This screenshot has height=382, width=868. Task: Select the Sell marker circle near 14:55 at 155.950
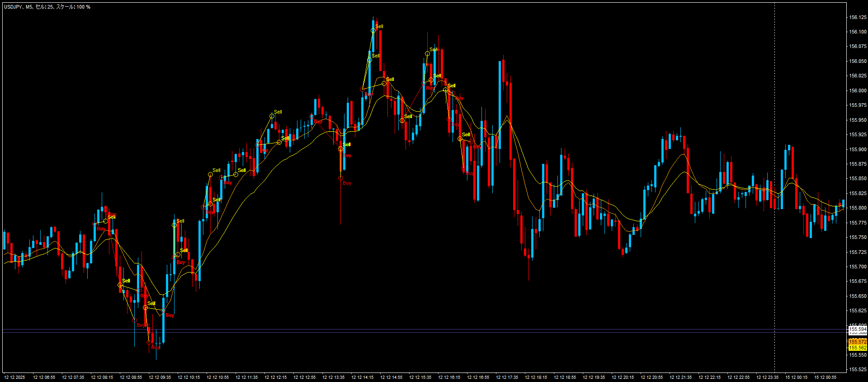[x=402, y=121]
